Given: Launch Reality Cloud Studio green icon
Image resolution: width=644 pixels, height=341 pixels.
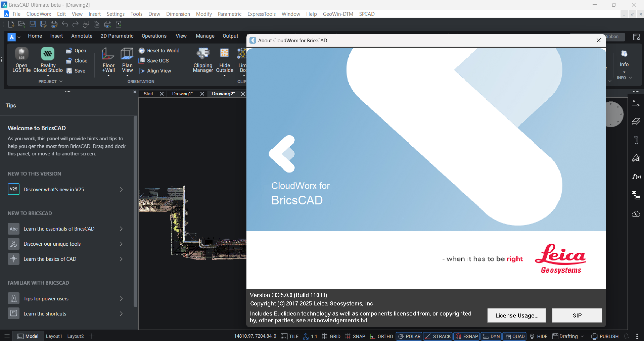Looking at the screenshot, I should click(48, 60).
